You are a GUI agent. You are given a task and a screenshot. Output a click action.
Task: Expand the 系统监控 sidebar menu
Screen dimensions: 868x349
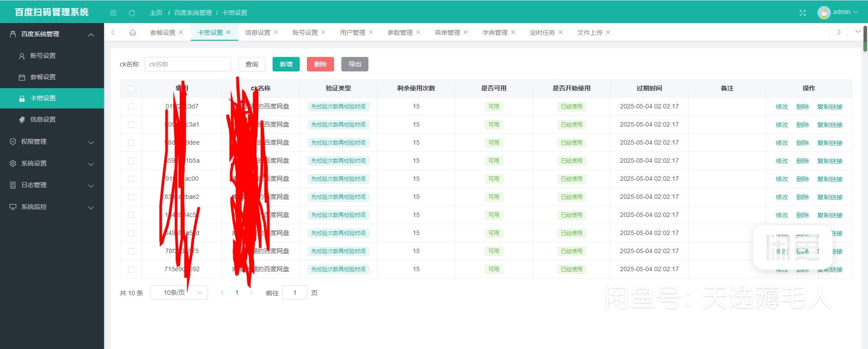point(52,207)
